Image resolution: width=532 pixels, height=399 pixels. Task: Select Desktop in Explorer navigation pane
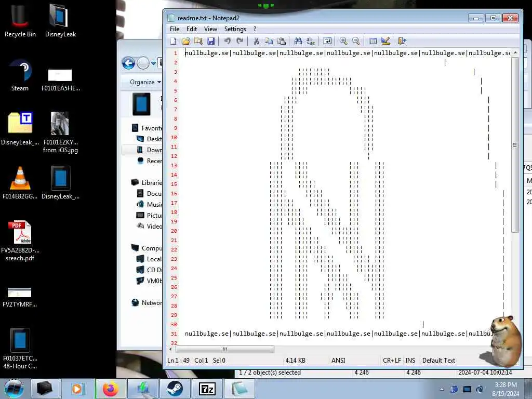click(150, 139)
